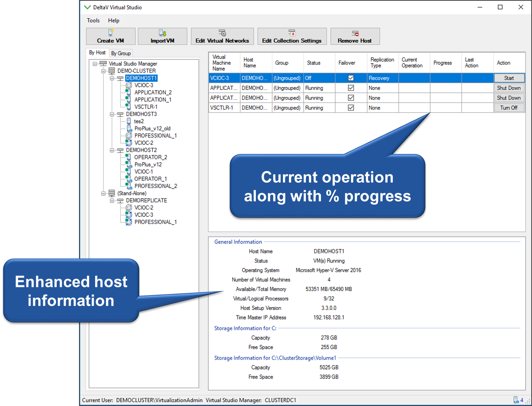Collapse the (Stand-Alone) tree branch
The image size is (532, 406).
coord(104,193)
